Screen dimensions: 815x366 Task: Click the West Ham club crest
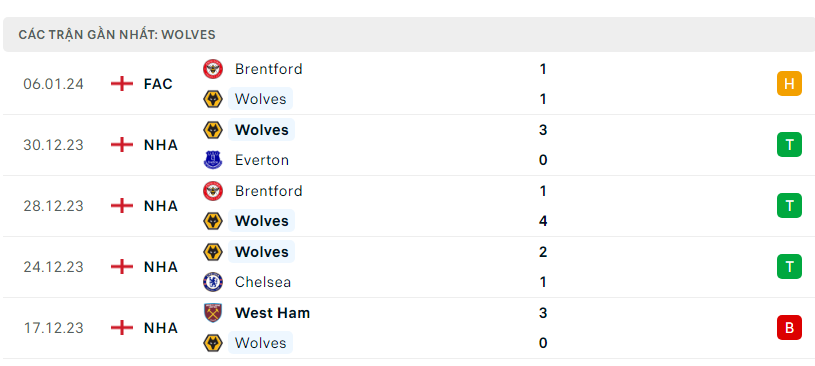point(213,313)
